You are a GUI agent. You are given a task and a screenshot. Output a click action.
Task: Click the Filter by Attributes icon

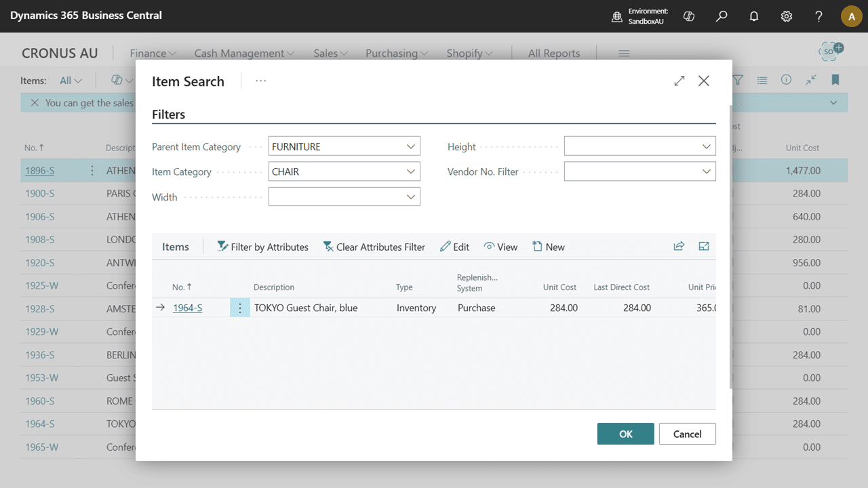click(222, 247)
